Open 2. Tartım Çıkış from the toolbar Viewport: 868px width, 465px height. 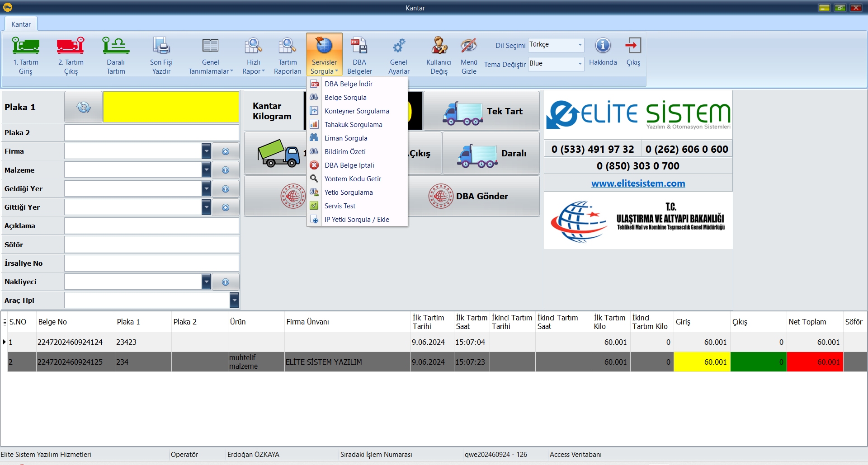click(x=71, y=46)
